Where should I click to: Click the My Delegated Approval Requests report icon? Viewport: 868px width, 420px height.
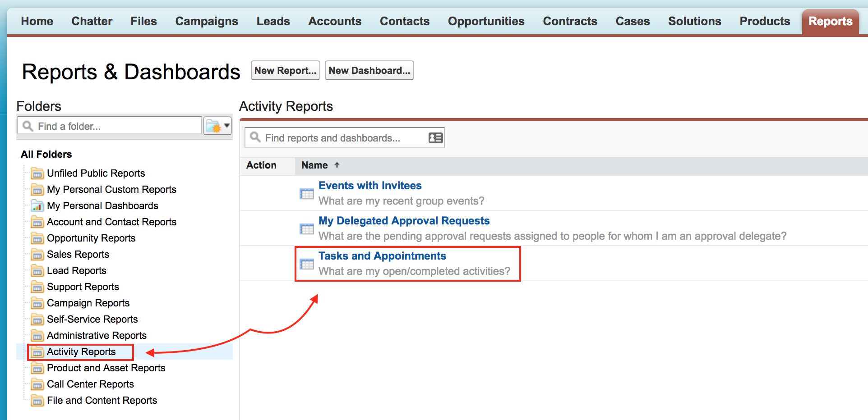click(x=307, y=229)
